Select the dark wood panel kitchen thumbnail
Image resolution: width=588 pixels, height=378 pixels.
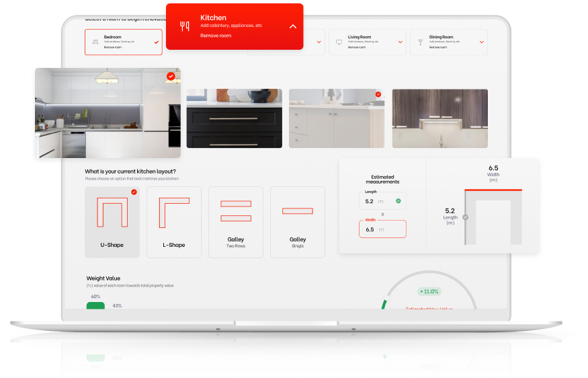439,118
